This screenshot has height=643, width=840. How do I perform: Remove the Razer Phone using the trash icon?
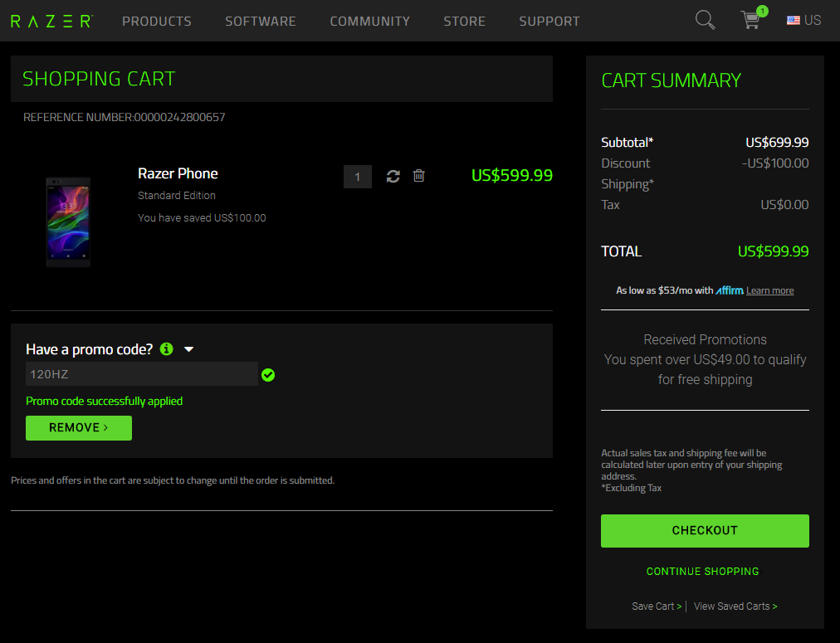(x=418, y=176)
